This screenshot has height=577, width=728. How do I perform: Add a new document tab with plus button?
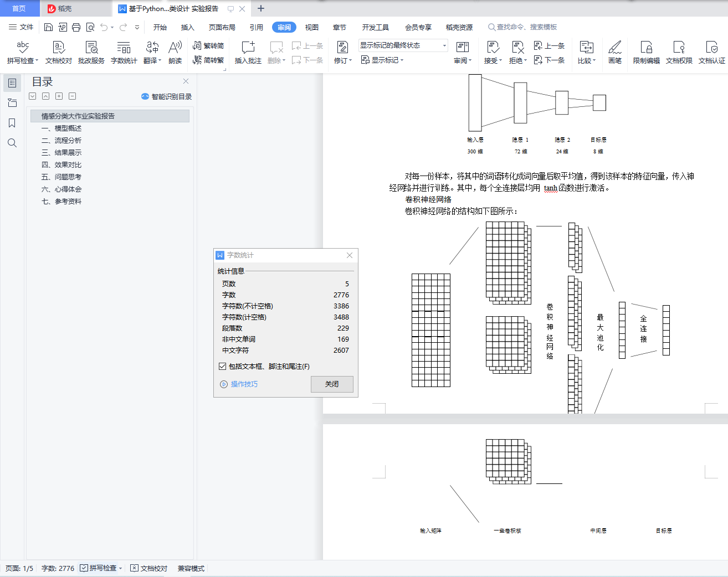click(261, 8)
